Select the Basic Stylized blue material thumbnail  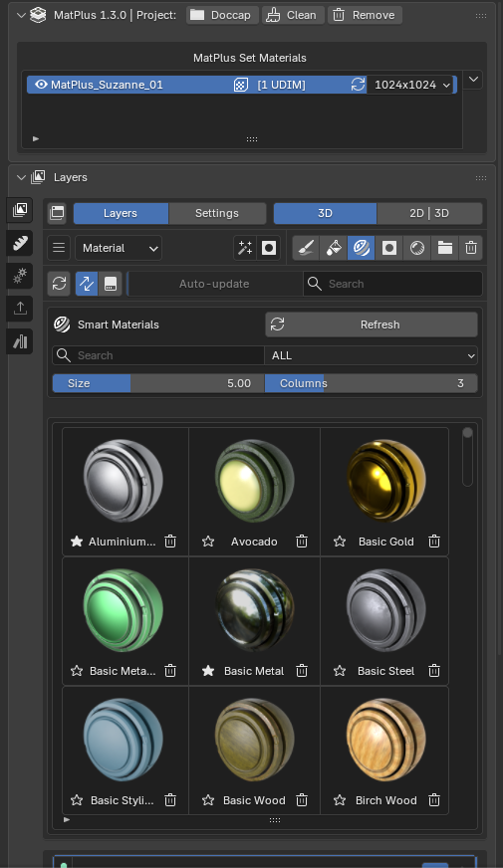123,739
